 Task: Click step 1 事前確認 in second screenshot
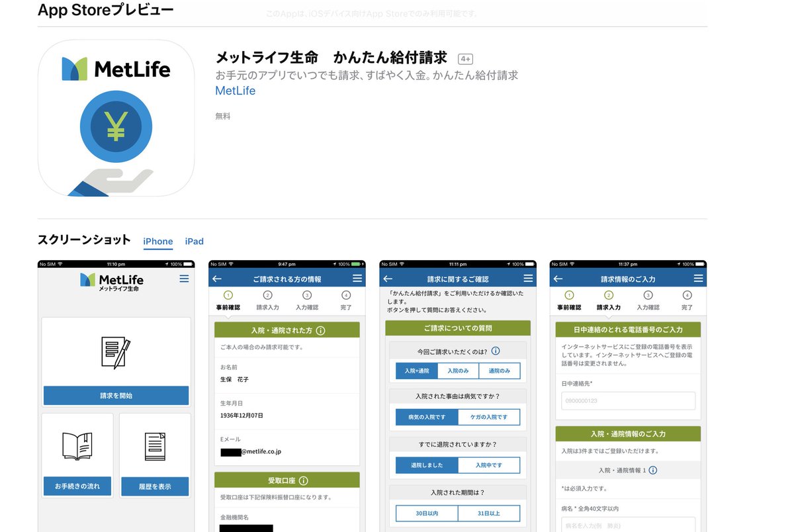228,301
